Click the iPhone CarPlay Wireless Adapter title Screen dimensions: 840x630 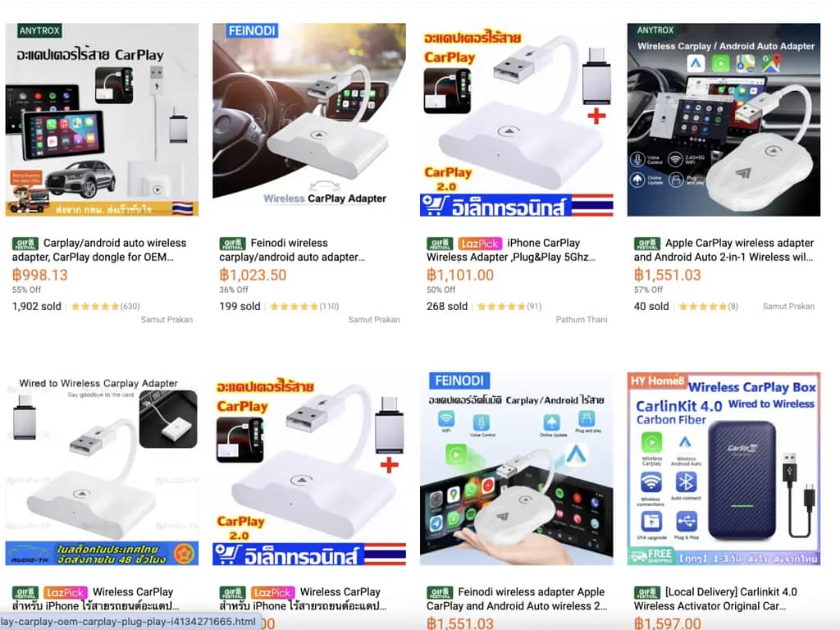point(511,250)
